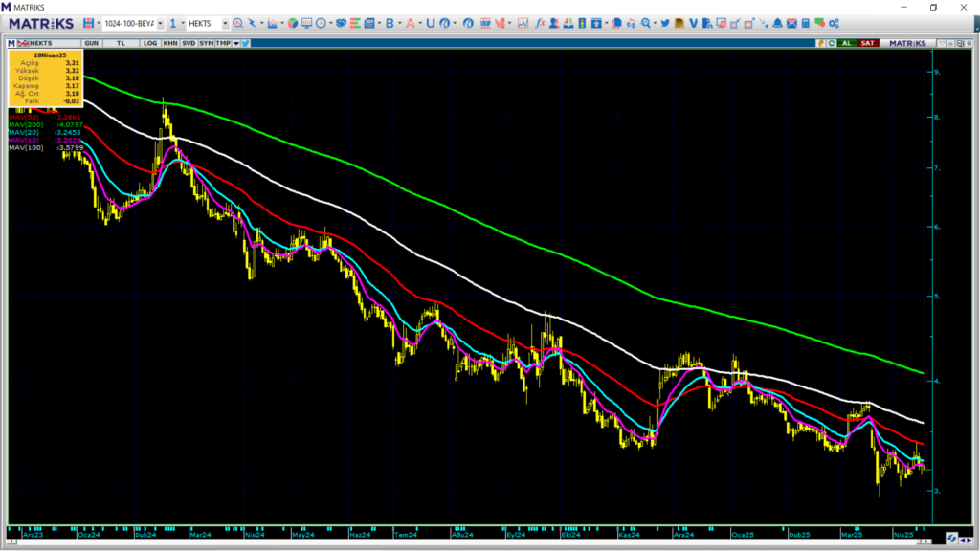The width and height of the screenshot is (980, 551).
Task: Open the HEKTS symbol dropdown
Action: pos(225,23)
